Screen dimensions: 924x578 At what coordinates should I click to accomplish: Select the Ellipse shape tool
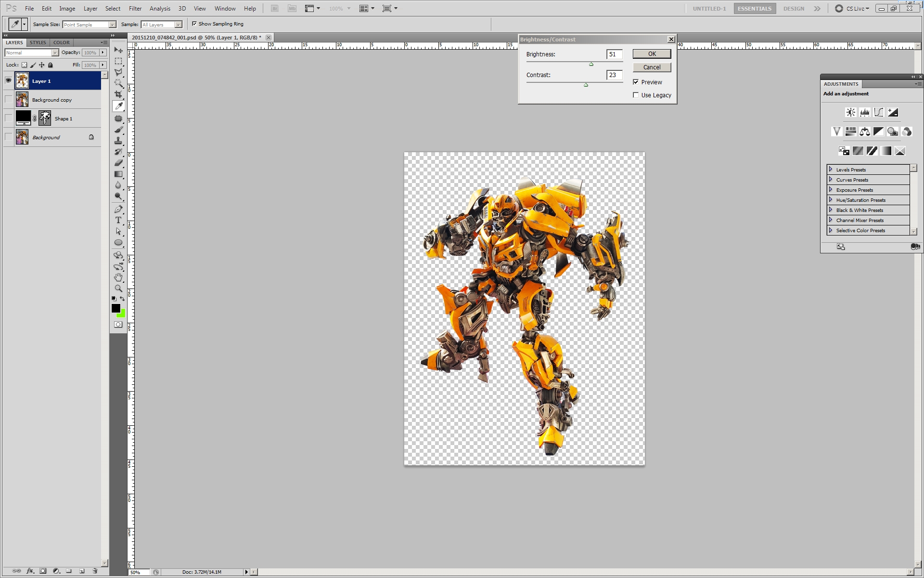click(x=118, y=242)
